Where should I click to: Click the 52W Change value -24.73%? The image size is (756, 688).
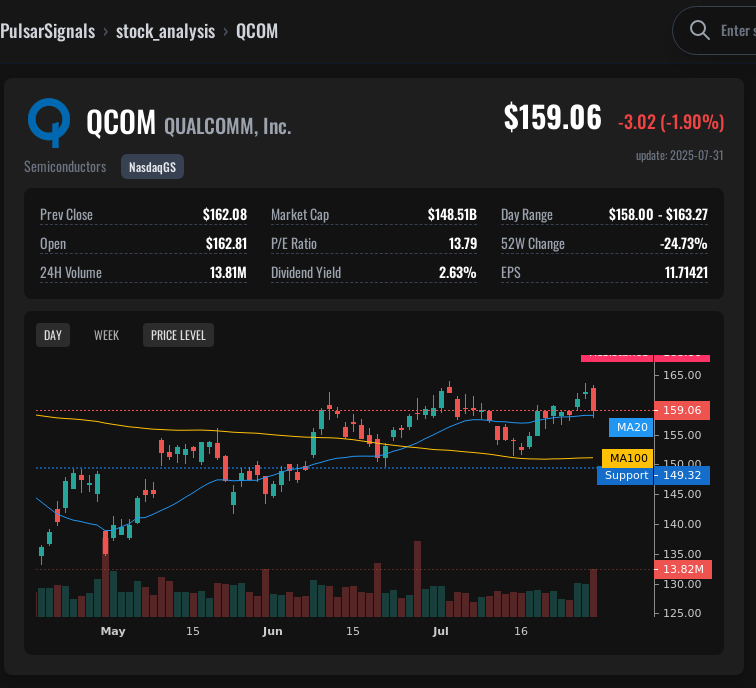(684, 243)
